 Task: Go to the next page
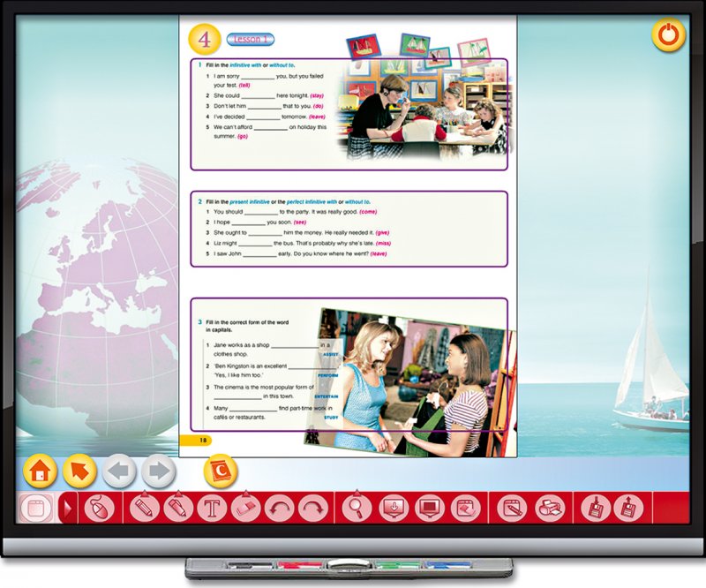[159, 471]
